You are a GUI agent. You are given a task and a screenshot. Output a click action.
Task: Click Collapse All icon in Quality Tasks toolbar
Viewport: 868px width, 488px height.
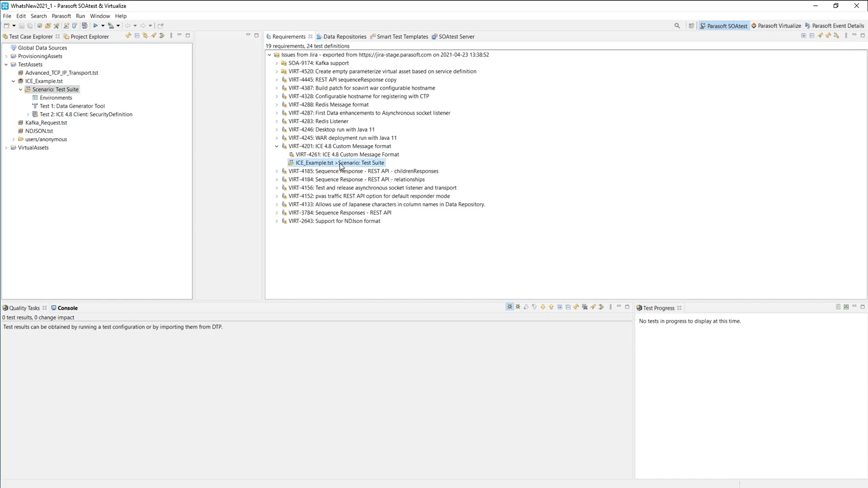coord(568,307)
